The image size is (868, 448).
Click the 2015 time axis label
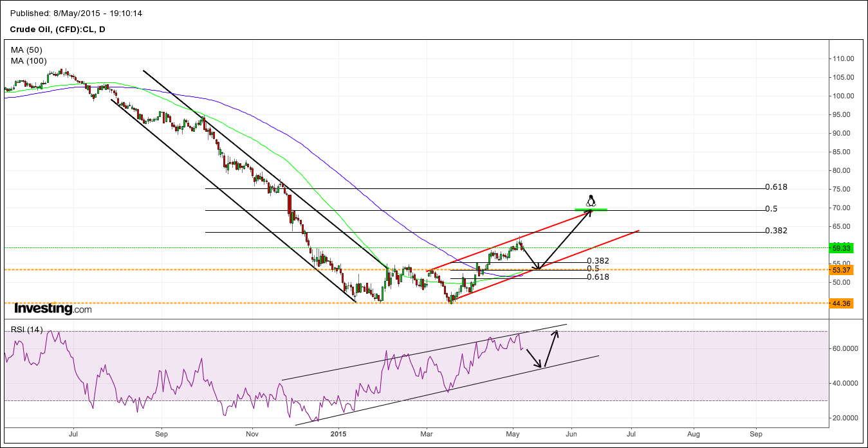point(338,435)
